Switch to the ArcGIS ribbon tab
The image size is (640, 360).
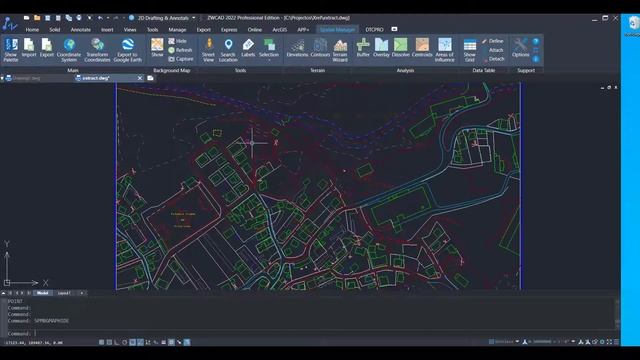pyautogui.click(x=280, y=30)
